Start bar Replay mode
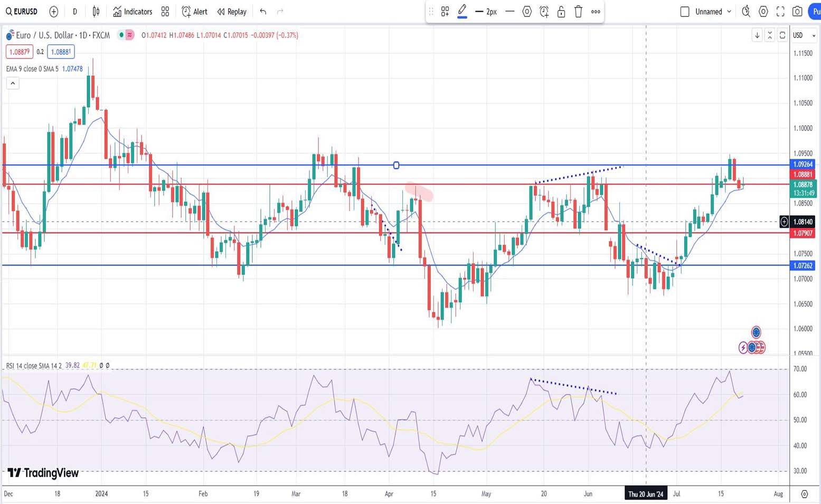 click(232, 12)
